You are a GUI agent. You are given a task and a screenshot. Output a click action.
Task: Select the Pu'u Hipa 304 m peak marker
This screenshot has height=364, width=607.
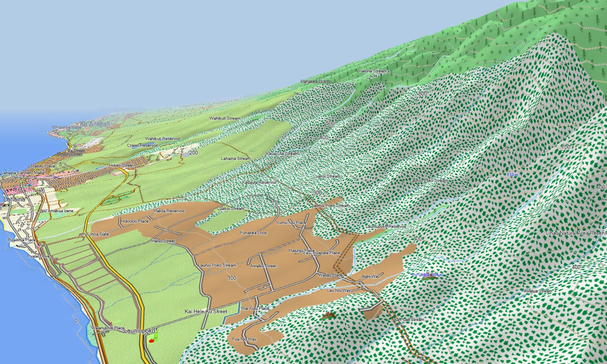427,275
